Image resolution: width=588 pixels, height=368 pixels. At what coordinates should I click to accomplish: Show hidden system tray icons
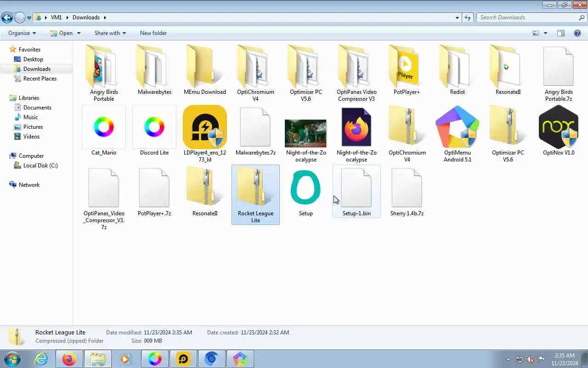(x=508, y=359)
